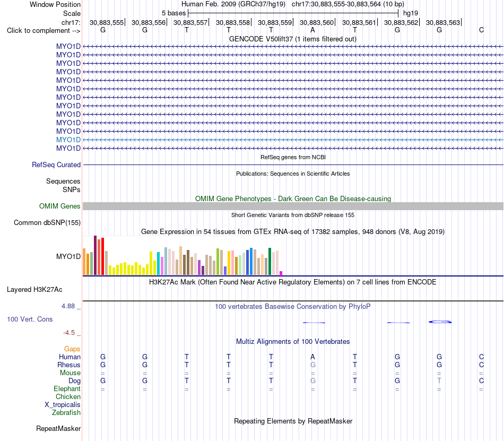
Task: Select the Chicken alignment row label
Action: tap(68, 396)
